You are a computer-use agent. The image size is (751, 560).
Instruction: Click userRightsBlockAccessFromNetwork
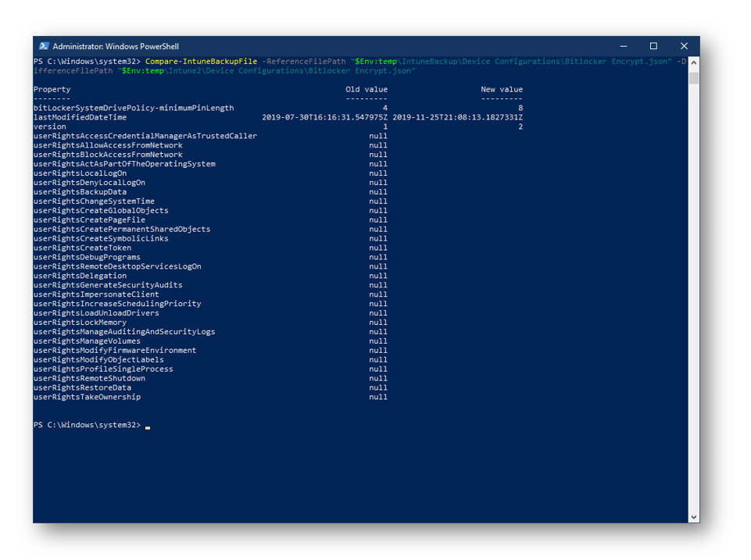(108, 155)
